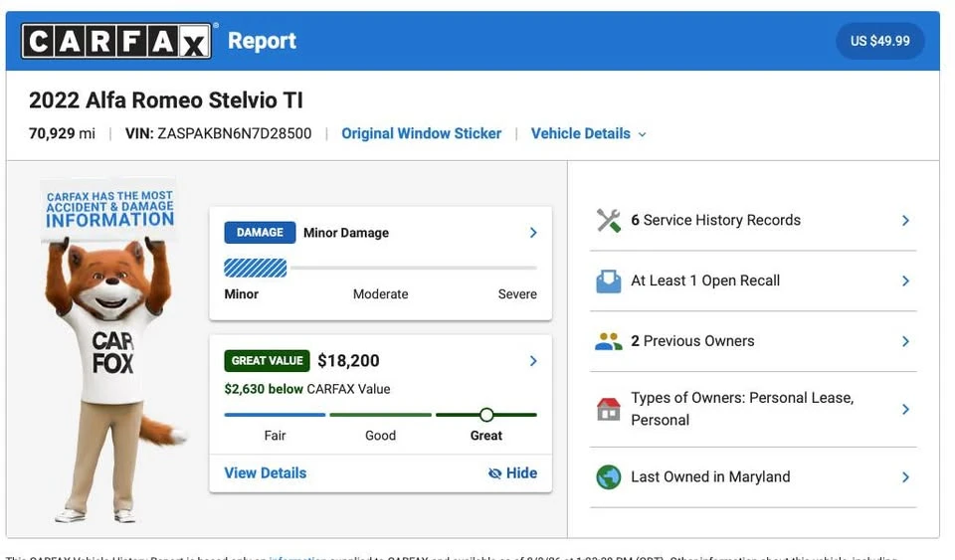Click At Least 1 Open Recall text
This screenshot has height=560, width=955.
(x=705, y=280)
